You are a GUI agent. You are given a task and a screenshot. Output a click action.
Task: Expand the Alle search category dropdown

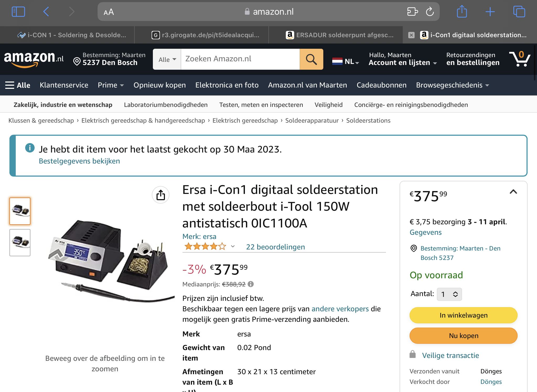(x=167, y=59)
